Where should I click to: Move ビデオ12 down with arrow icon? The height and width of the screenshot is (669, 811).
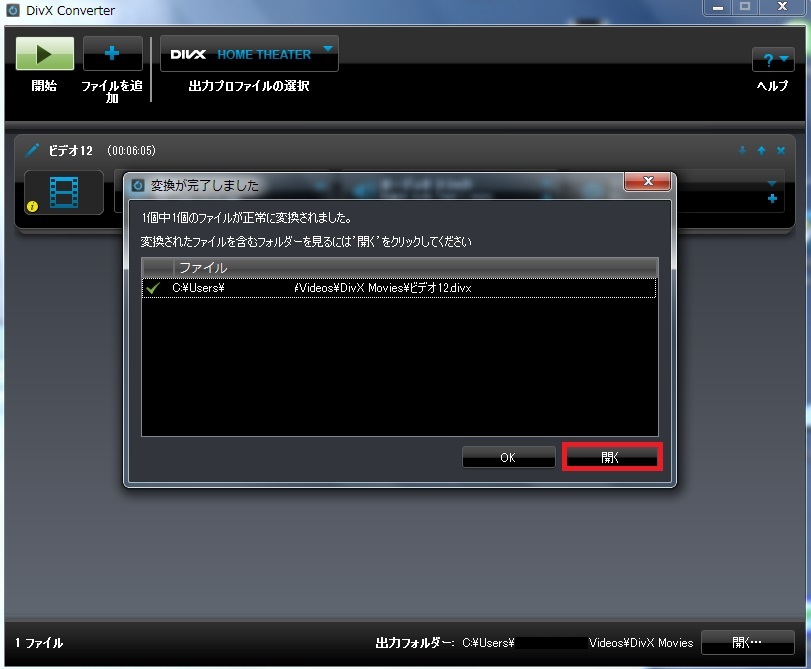pos(742,150)
